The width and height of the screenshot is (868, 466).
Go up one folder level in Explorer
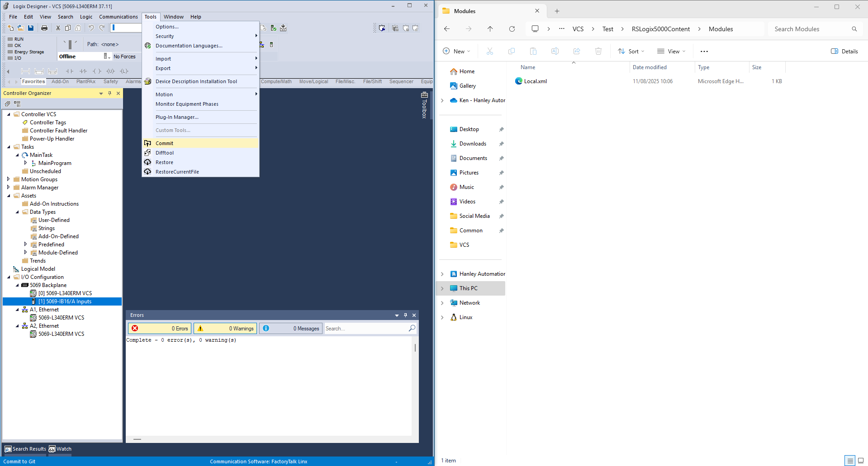[x=490, y=29]
